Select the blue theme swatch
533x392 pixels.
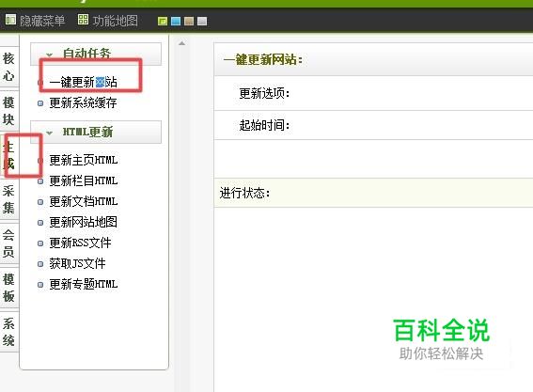(176, 22)
